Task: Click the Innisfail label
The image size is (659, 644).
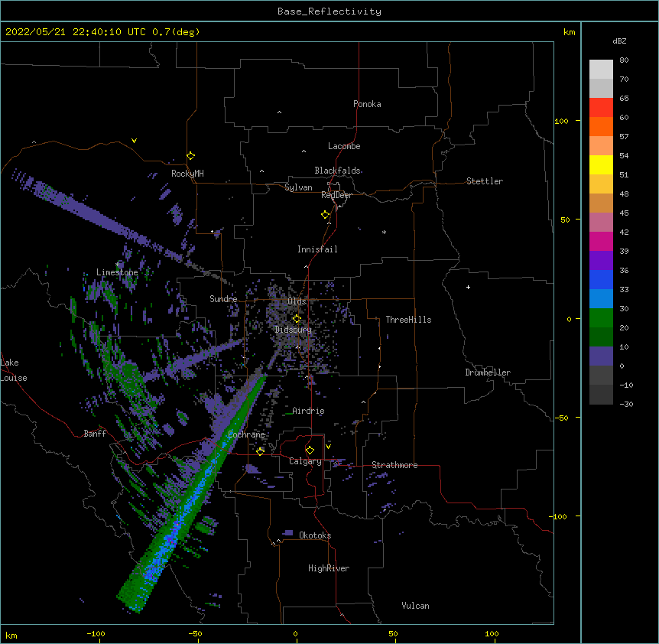Action: coord(317,249)
